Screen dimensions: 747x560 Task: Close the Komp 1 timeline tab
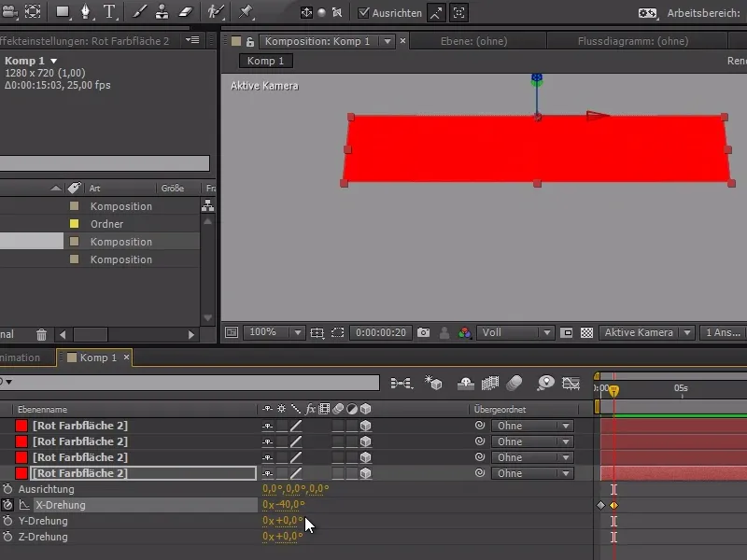(x=126, y=357)
